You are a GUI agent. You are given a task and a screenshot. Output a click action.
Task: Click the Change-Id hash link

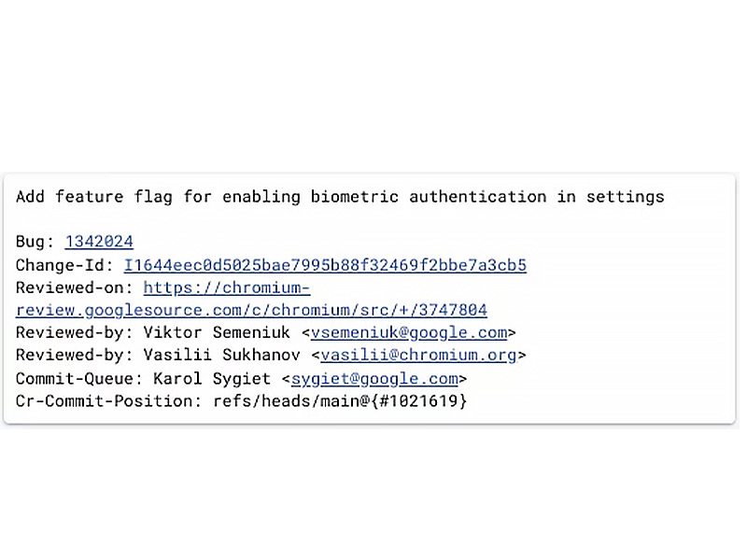[x=325, y=265]
